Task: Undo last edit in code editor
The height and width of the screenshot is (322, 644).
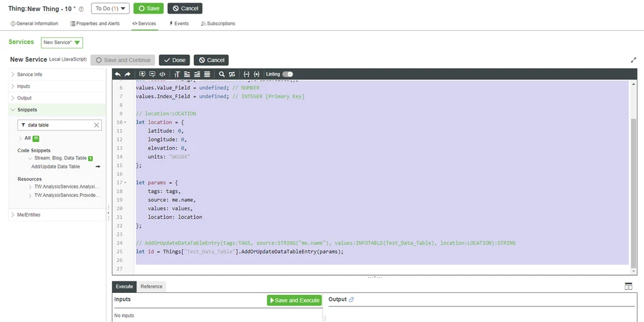Action: coord(118,74)
